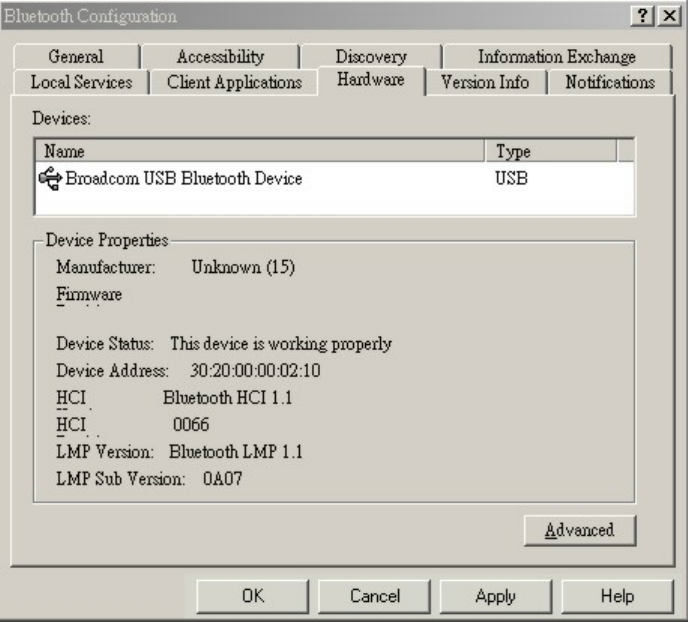Close the Bluetooth Configuration dialog
Viewport: 688px width, 622px height.
pos(669,16)
